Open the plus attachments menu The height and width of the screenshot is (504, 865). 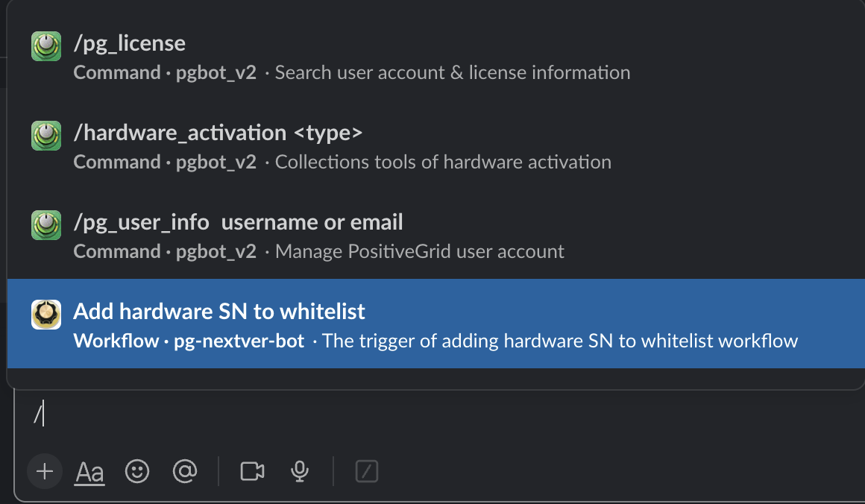coord(45,471)
